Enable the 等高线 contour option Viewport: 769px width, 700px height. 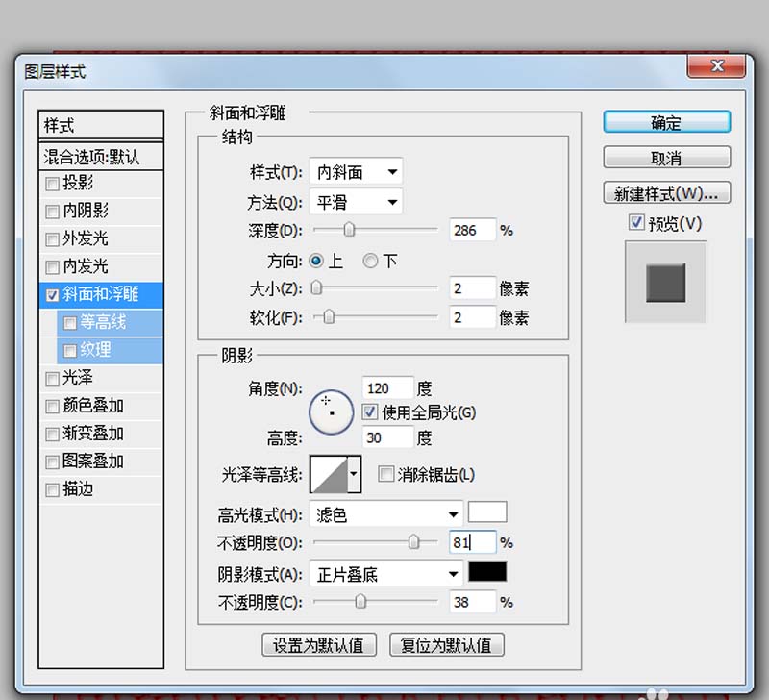pos(70,323)
